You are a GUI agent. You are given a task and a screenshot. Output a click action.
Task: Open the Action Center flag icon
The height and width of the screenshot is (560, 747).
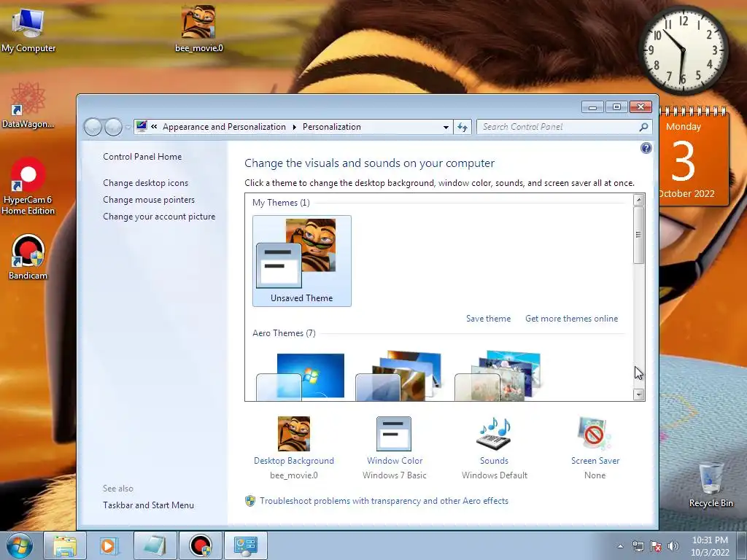click(656, 546)
